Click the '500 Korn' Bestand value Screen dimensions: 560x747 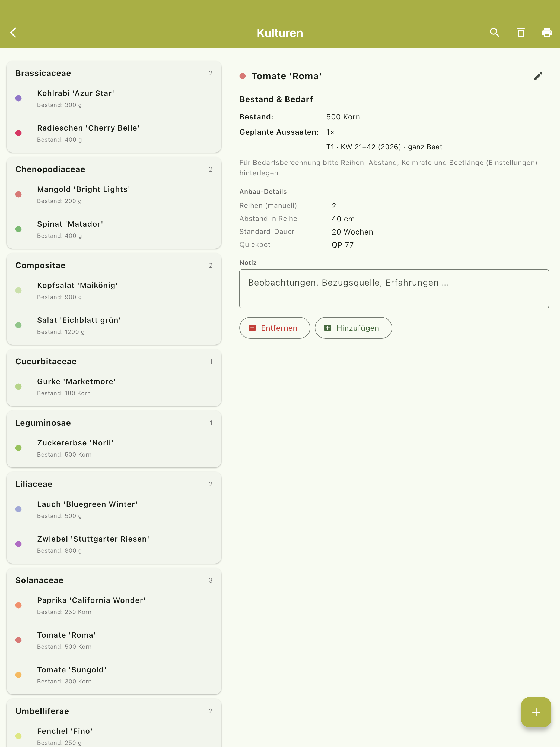click(343, 117)
